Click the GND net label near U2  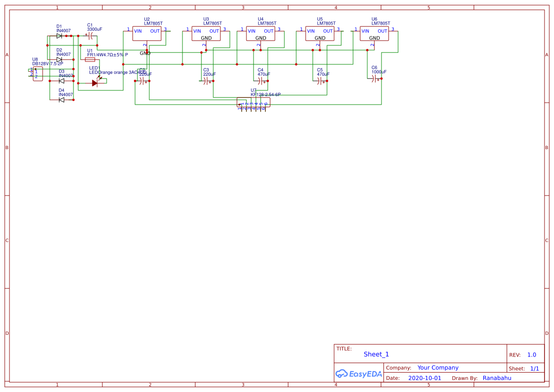coord(145,53)
